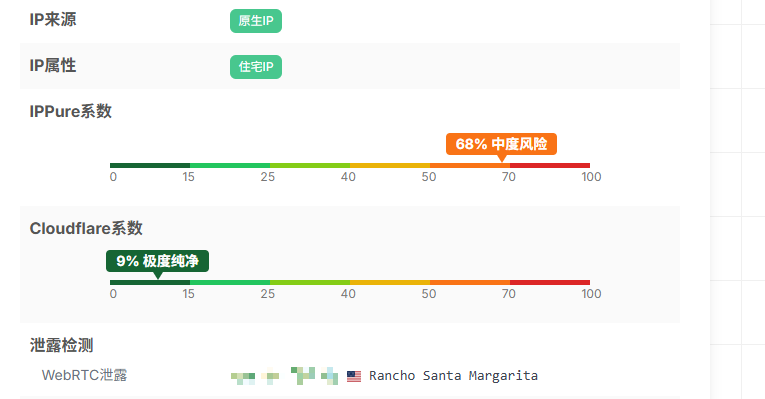765x399 pixels.
Task: Click the Rancho Santa Margarita location text
Action: [x=453, y=376]
